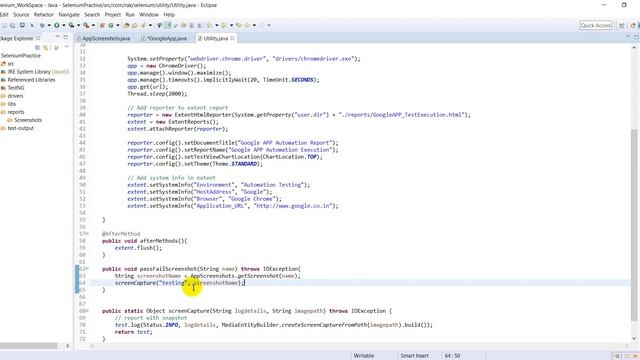Collapse the screenCapture fold marker at line 68
The width and height of the screenshot is (640, 360).
coord(87,311)
